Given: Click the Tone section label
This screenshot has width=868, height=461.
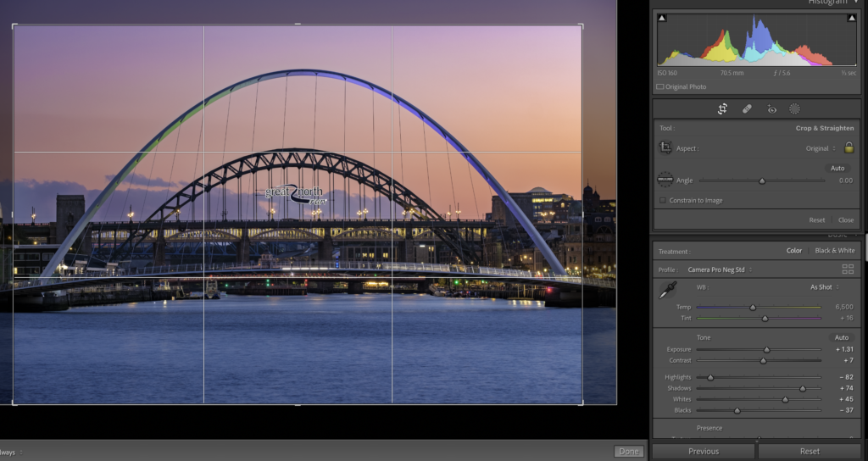Looking at the screenshot, I should (703, 337).
